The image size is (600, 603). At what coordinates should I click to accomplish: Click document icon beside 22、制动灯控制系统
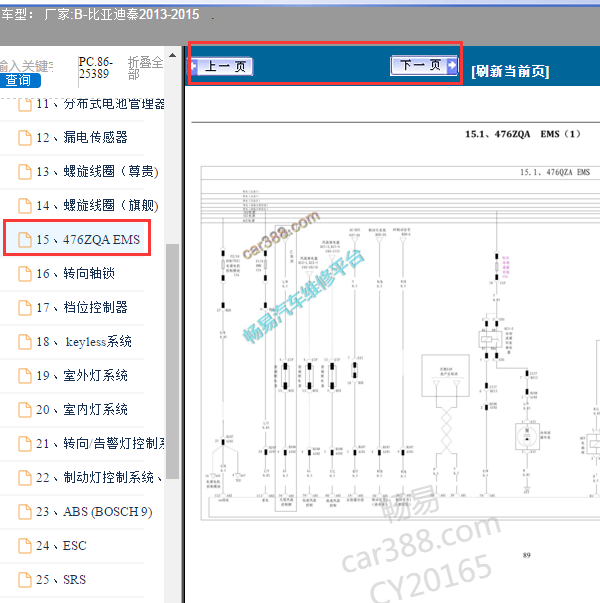pyautogui.click(x=25, y=478)
